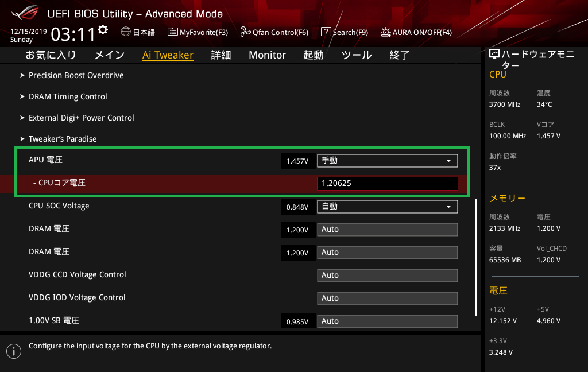Click the 1.00V SB 電圧 Auto field
The width and height of the screenshot is (588, 372).
[x=388, y=321]
